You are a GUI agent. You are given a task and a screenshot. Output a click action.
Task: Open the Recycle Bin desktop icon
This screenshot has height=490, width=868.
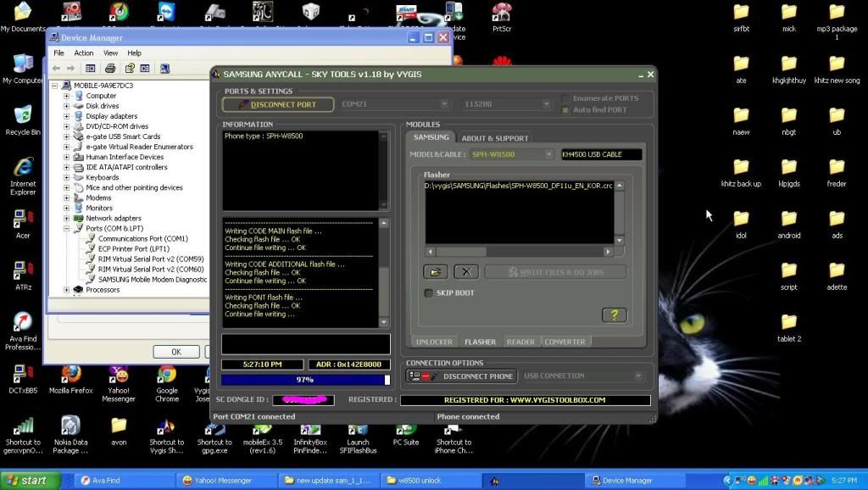(x=22, y=120)
